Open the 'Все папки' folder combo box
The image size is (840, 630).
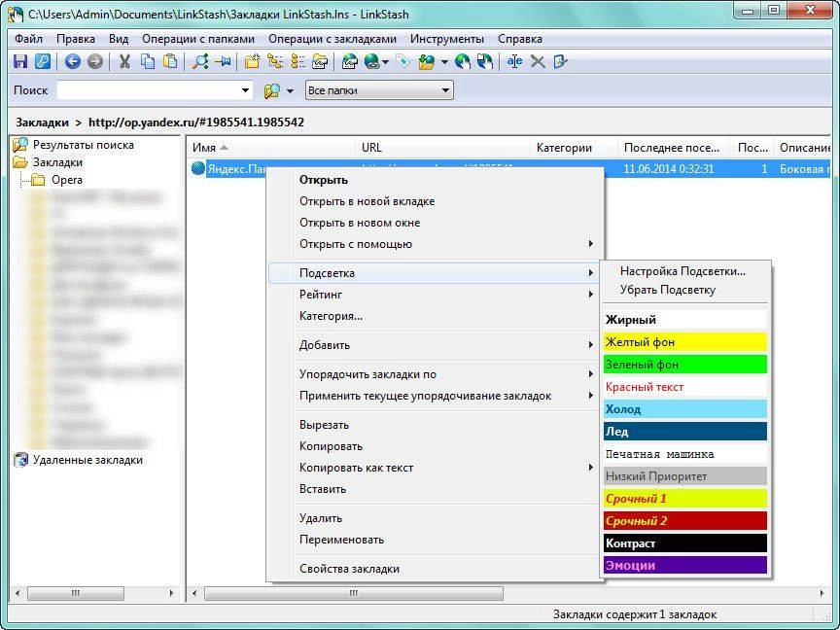[379, 90]
